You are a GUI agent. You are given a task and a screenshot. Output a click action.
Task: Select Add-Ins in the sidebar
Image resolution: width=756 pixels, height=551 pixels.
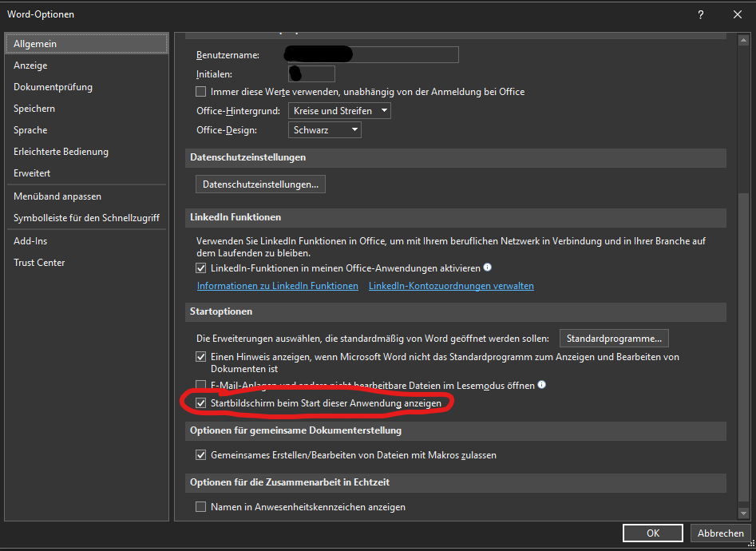pos(87,241)
